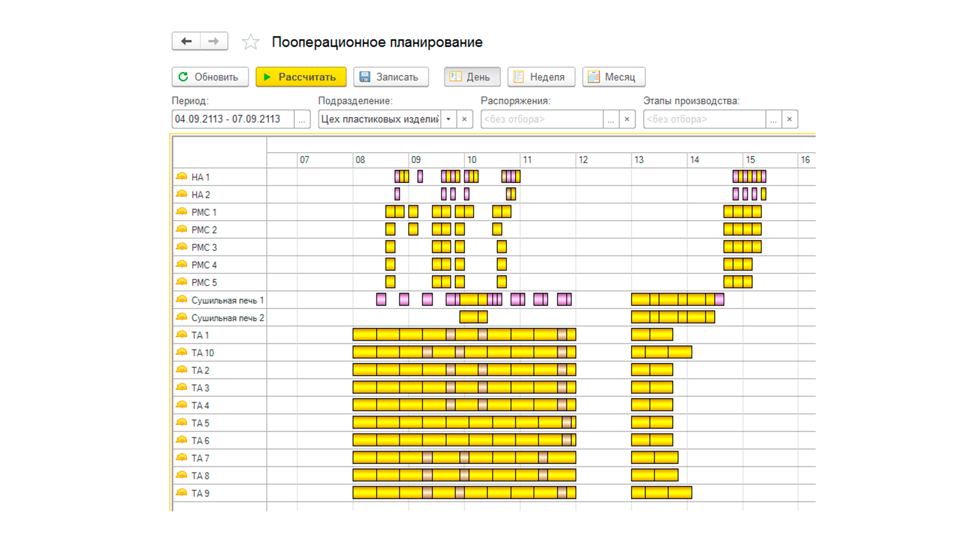The width and height of the screenshot is (980, 536).
Task: Select work center icon for ТА 9
Action: [x=182, y=492]
